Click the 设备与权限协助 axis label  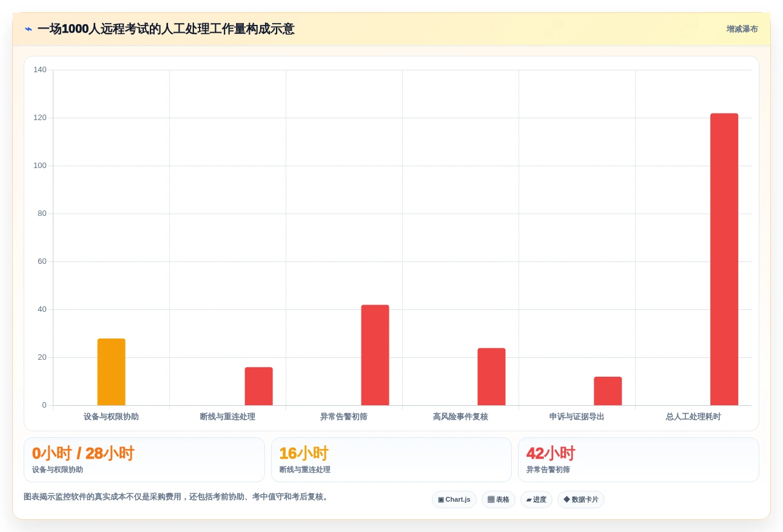[111, 417]
